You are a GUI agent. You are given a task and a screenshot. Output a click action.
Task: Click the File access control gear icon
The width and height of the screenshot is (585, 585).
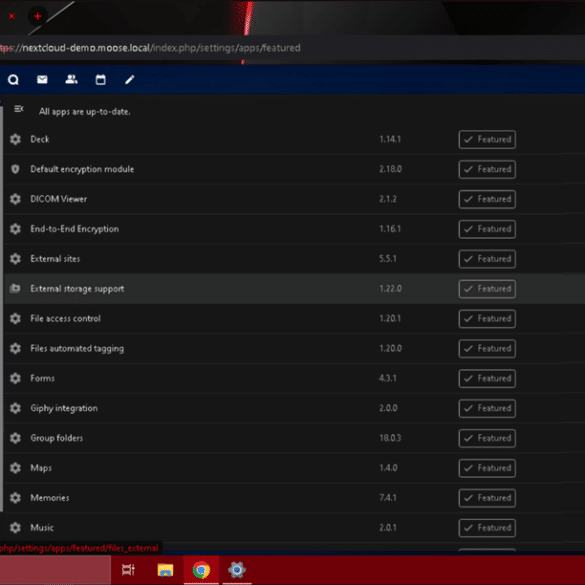15,318
